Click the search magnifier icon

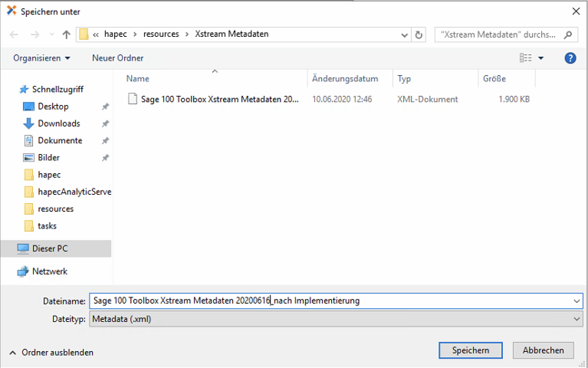(568, 35)
